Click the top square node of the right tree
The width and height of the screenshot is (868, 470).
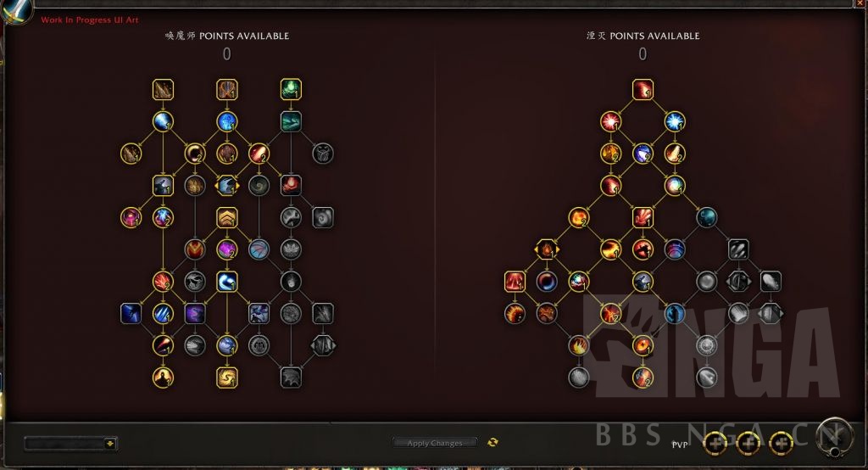click(x=643, y=89)
